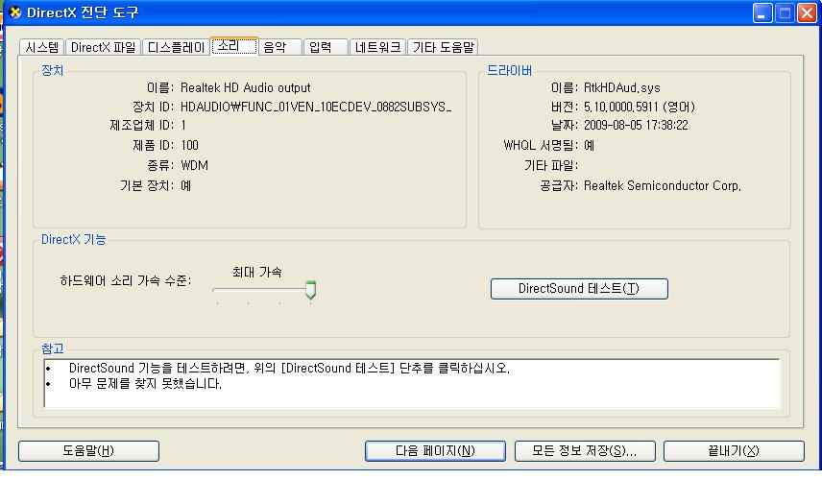The width and height of the screenshot is (822, 504).
Task: Select the driver date 2009-08-05 17:38:22
Action: [x=636, y=125]
